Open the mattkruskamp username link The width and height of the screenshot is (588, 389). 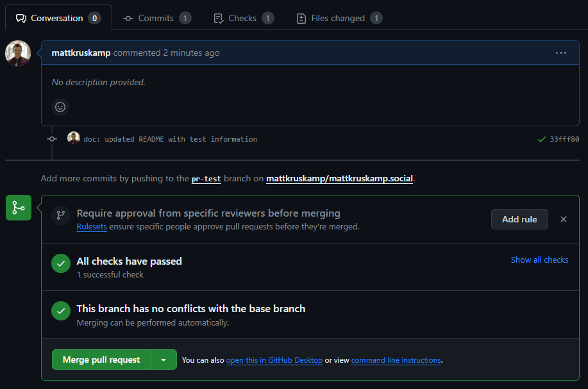pos(81,53)
